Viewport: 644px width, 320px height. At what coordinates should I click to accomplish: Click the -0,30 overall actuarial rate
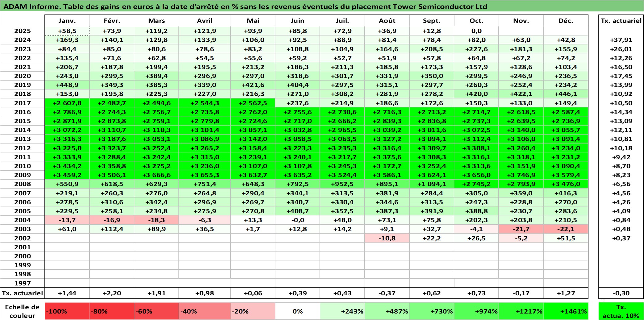point(621,293)
